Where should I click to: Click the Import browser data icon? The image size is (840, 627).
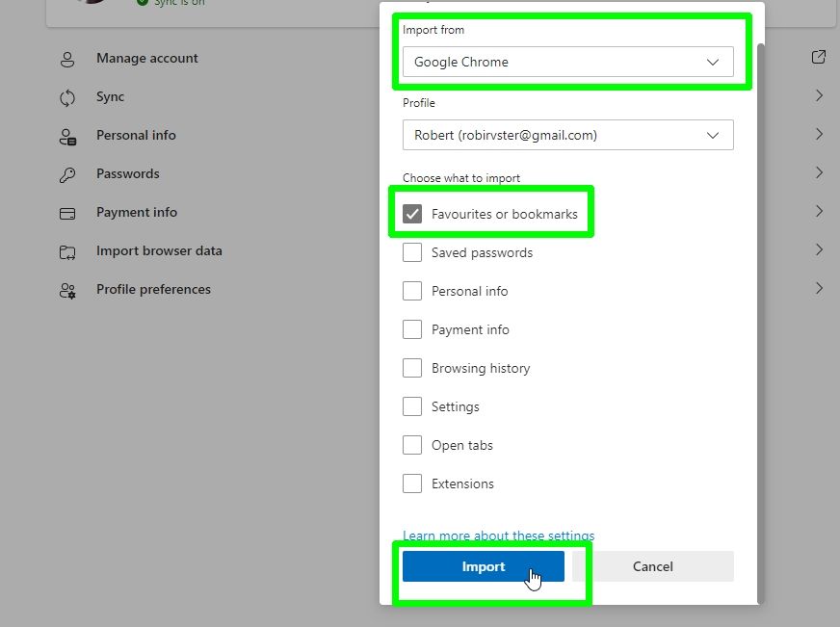pyautogui.click(x=66, y=250)
